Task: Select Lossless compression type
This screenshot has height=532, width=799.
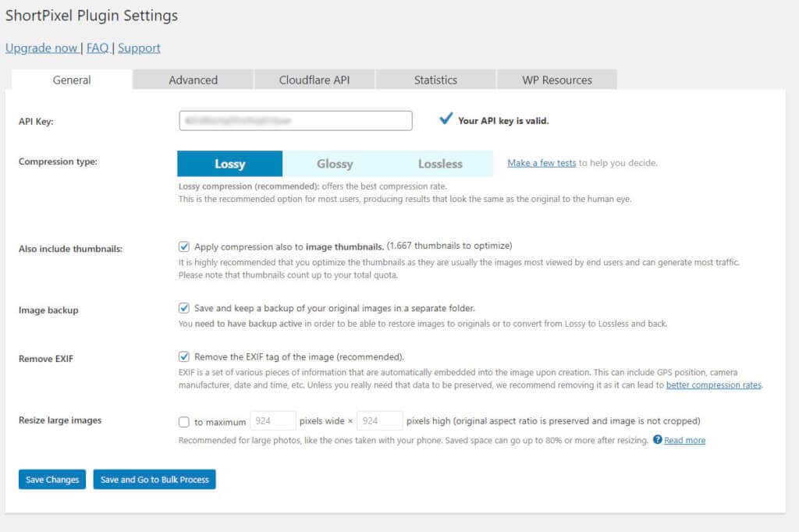Action: coord(440,164)
